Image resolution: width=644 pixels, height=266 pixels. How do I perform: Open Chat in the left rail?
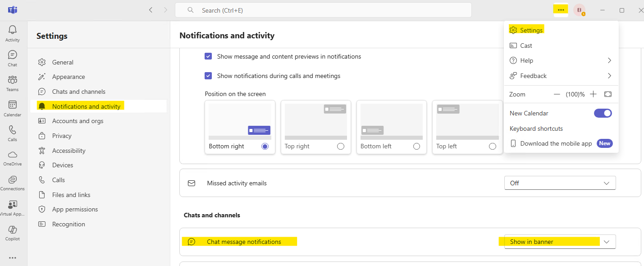(13, 55)
